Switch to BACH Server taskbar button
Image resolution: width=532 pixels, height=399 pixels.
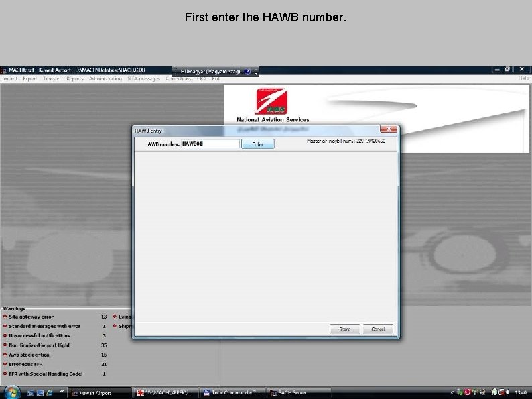coord(299,392)
